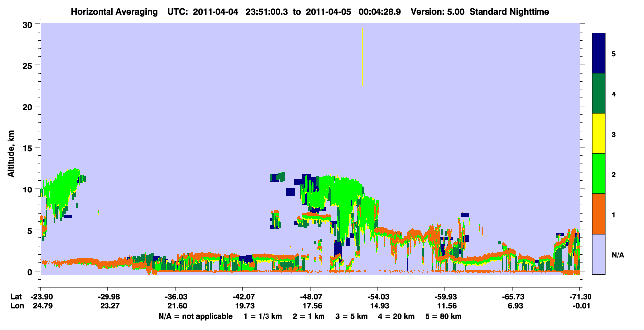Click the 'Lon' axis row label
The height and width of the screenshot is (330, 644).
16,306
